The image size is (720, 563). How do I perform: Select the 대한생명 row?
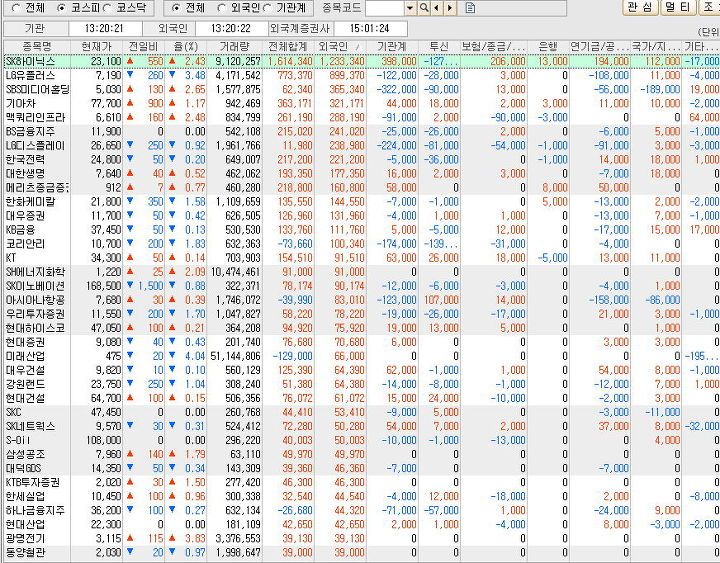coord(362,174)
